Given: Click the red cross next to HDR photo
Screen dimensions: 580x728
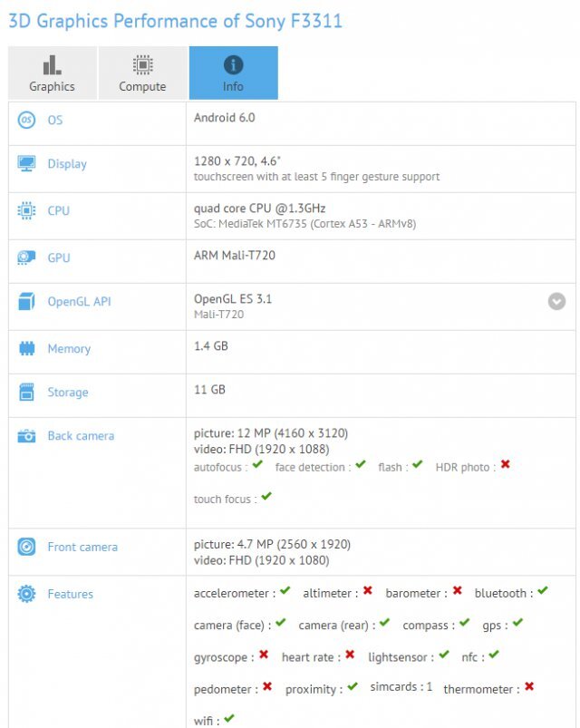Looking at the screenshot, I should (505, 465).
